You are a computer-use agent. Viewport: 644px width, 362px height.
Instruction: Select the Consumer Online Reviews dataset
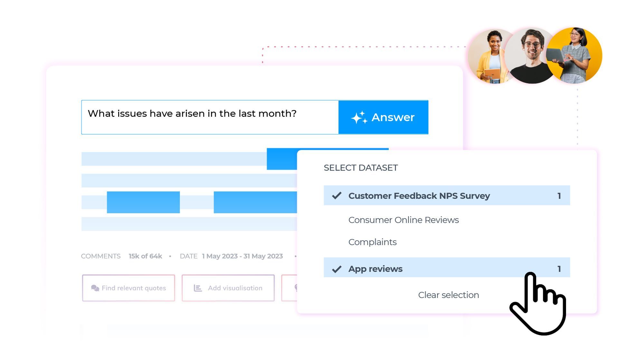coord(403,220)
